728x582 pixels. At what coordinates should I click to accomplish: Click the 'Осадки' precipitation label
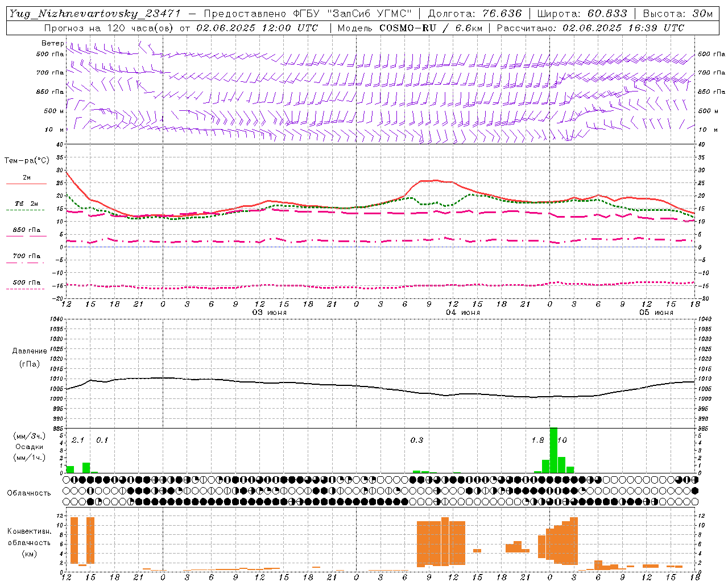coord(30,447)
